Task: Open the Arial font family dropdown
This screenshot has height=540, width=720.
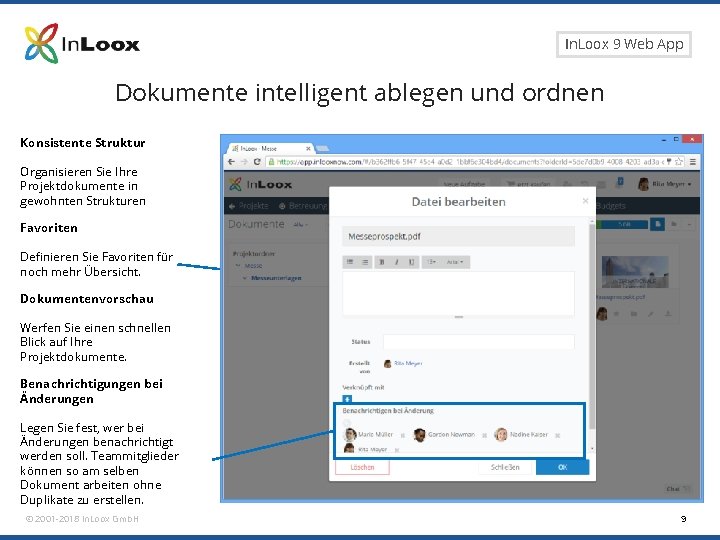Action: pos(455,262)
